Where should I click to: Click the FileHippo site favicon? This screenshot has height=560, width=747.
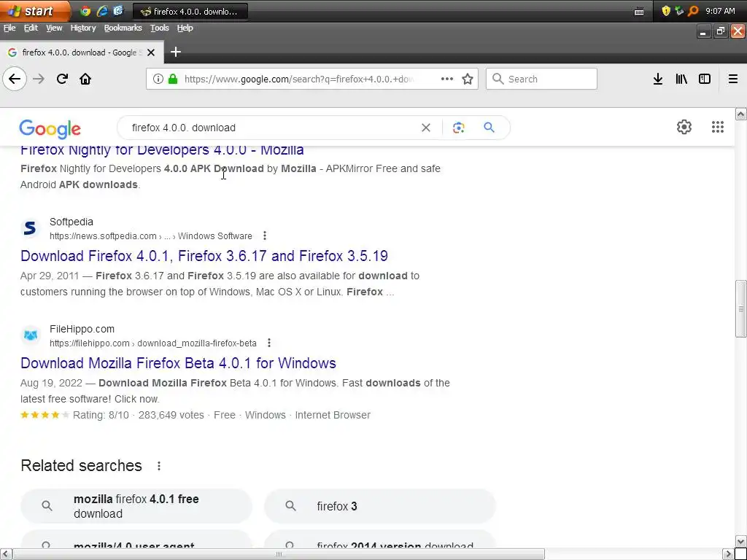click(30, 335)
